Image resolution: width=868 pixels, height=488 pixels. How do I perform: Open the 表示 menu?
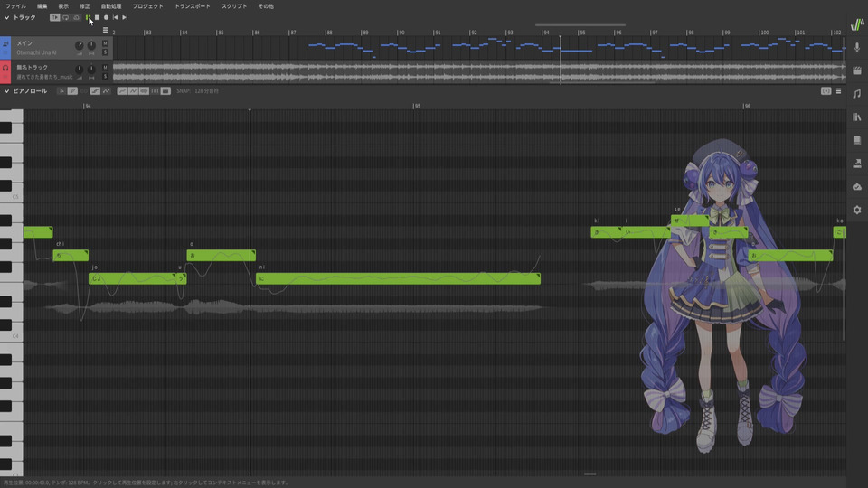[x=63, y=6]
